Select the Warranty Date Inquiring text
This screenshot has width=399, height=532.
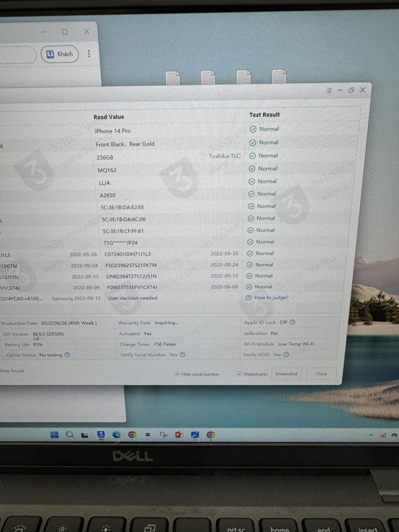click(x=166, y=323)
